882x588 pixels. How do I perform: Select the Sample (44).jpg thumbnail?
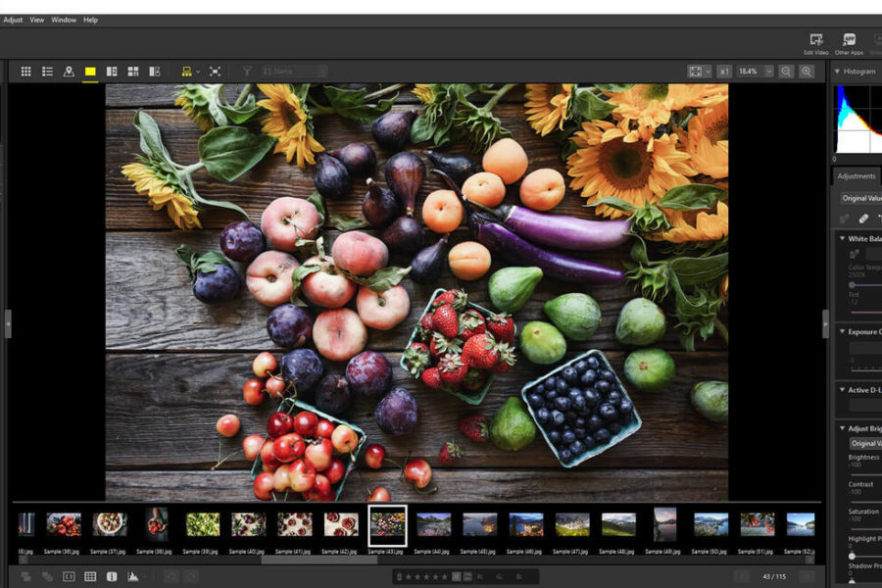[433, 525]
